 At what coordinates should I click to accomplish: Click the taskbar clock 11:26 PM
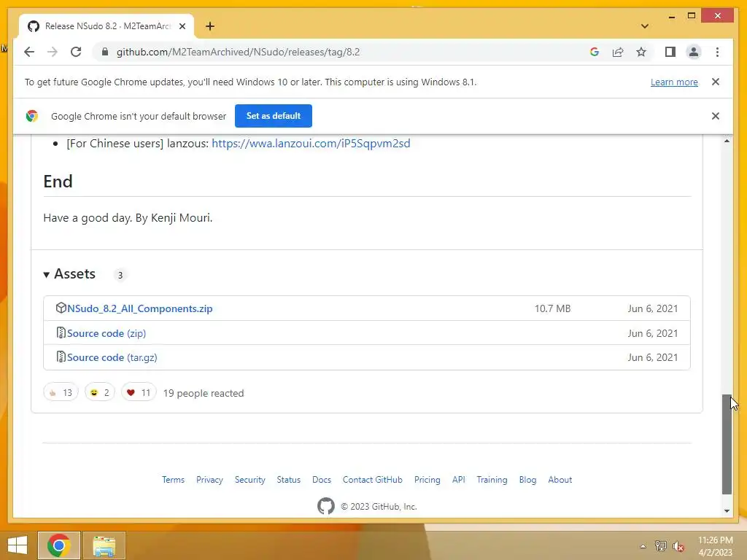click(715, 540)
